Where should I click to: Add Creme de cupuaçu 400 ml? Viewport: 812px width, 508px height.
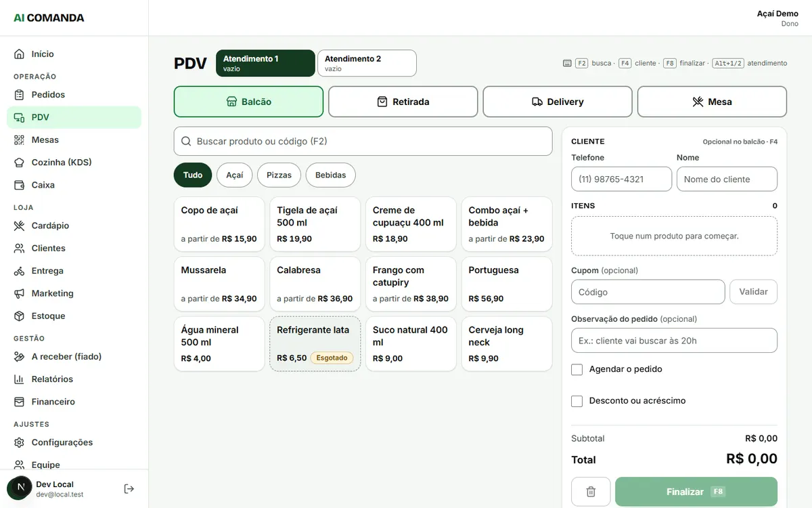click(411, 224)
